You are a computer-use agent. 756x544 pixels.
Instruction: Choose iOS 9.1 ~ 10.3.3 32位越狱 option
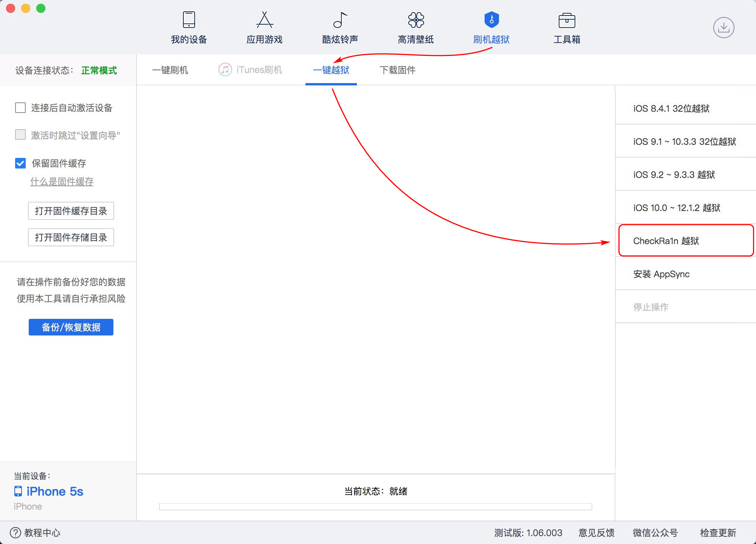click(x=686, y=142)
